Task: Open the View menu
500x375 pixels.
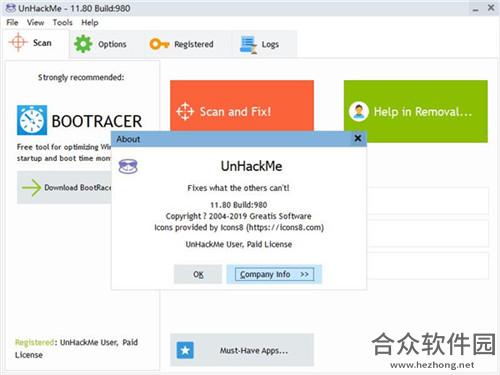Action: [35, 23]
